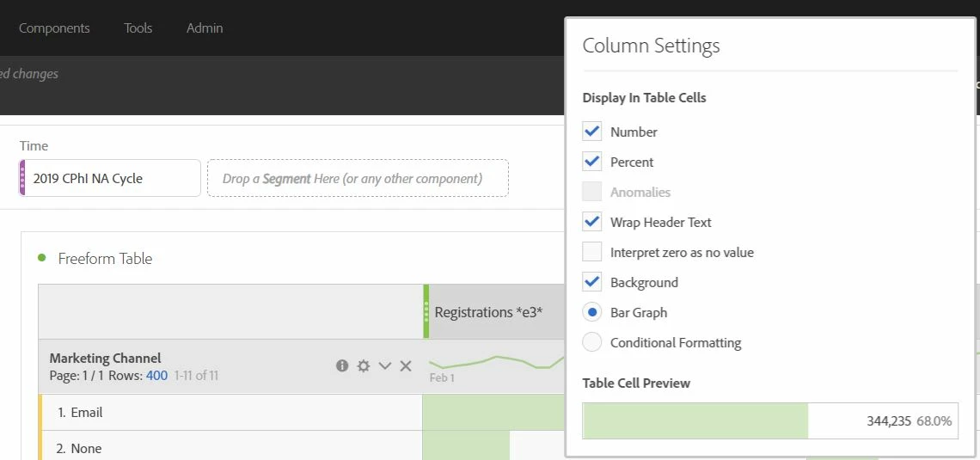Select the Bar Graph radio button

click(x=592, y=312)
